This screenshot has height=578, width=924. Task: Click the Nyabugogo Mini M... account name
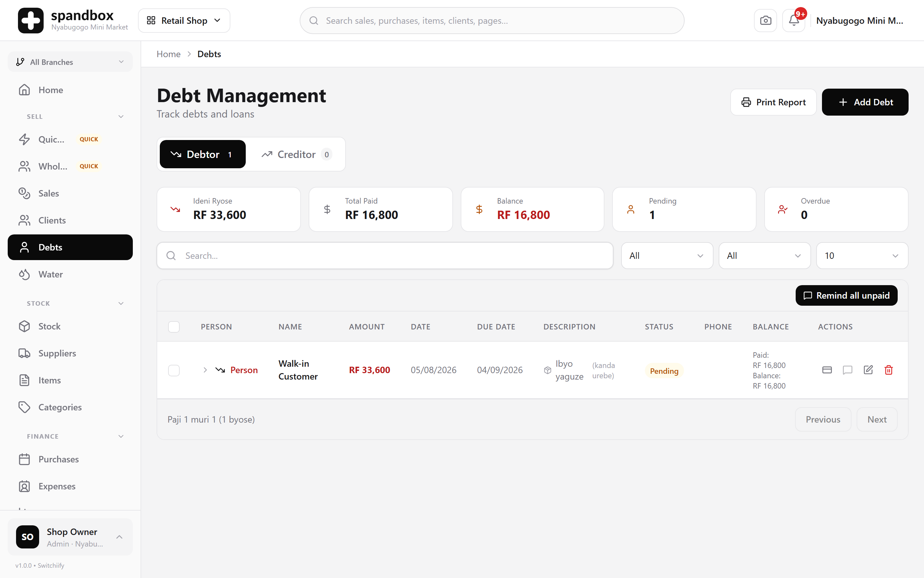click(860, 21)
